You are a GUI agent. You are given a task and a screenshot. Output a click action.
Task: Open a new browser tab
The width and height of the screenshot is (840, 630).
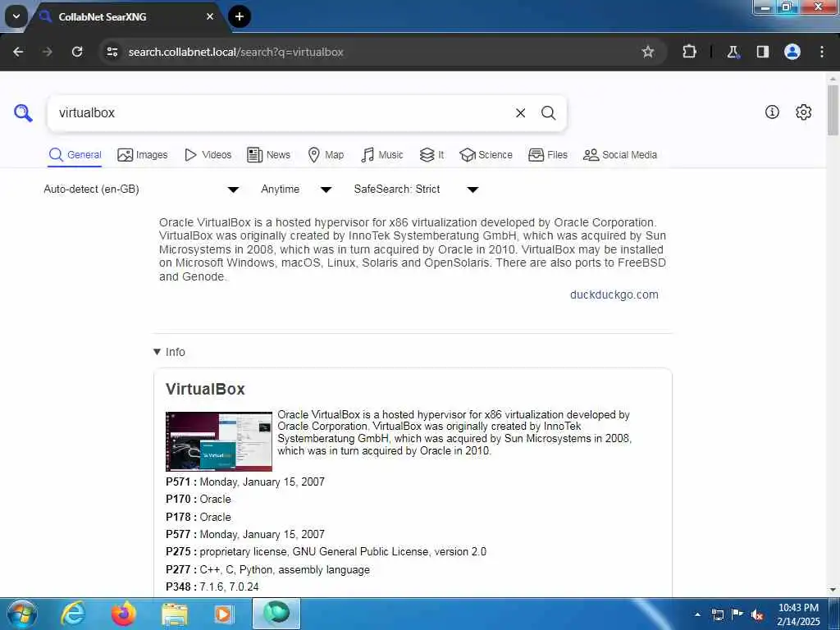240,16
